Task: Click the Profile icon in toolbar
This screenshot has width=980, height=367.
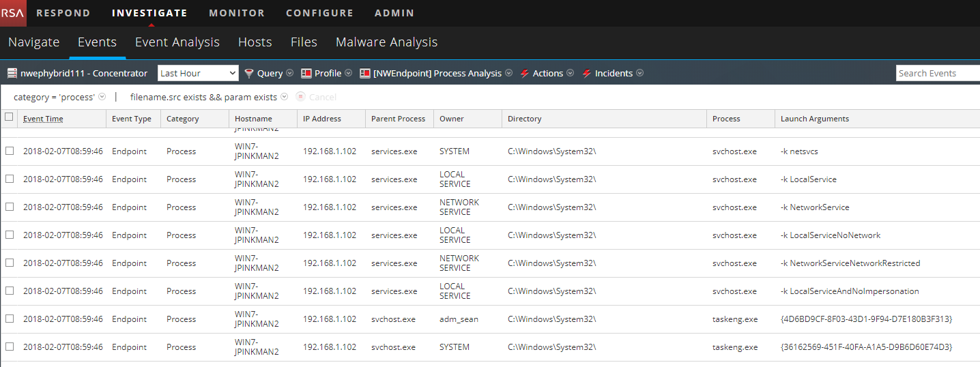Action: coord(306,73)
